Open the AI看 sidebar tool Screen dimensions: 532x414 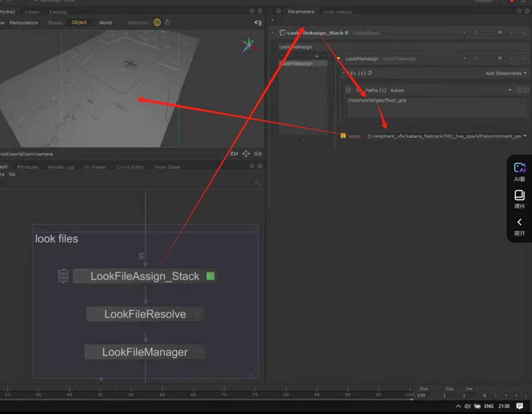[519, 172]
